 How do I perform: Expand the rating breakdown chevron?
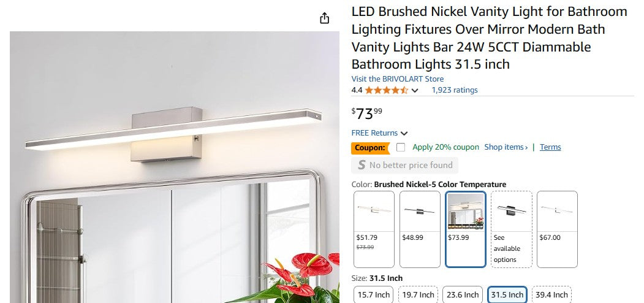pos(415,91)
